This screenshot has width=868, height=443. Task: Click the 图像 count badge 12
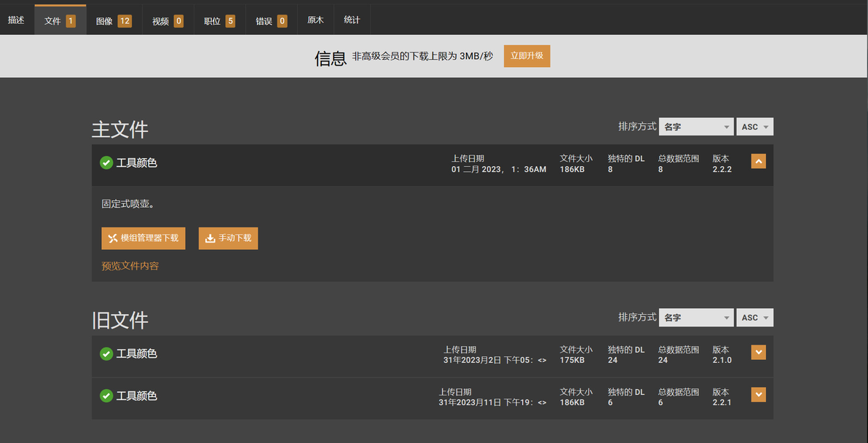click(x=125, y=21)
